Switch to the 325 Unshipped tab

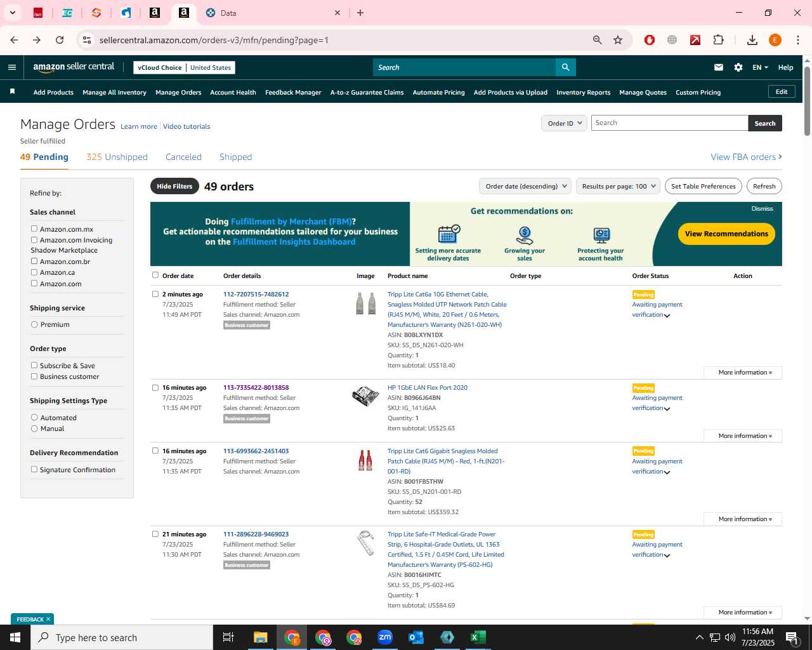(117, 157)
